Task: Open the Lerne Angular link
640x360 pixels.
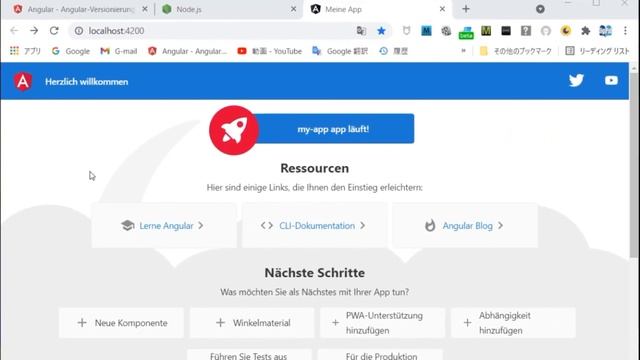Action: pyautogui.click(x=164, y=225)
